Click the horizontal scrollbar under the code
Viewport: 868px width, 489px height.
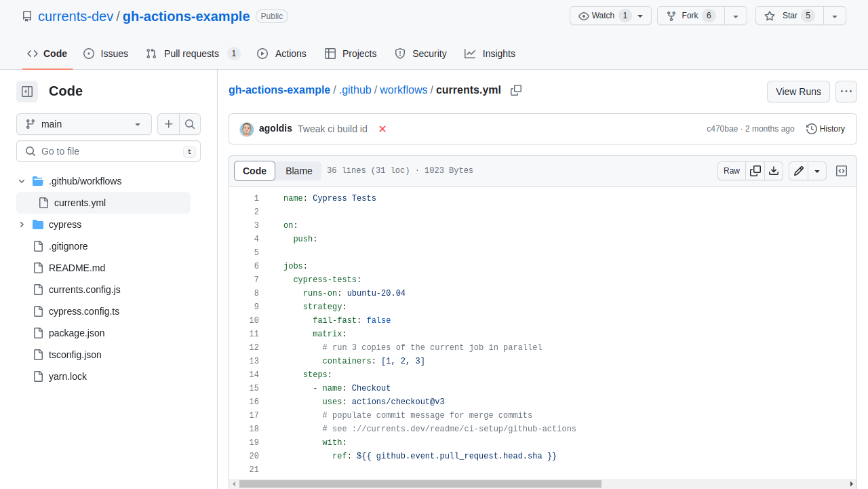coord(420,484)
